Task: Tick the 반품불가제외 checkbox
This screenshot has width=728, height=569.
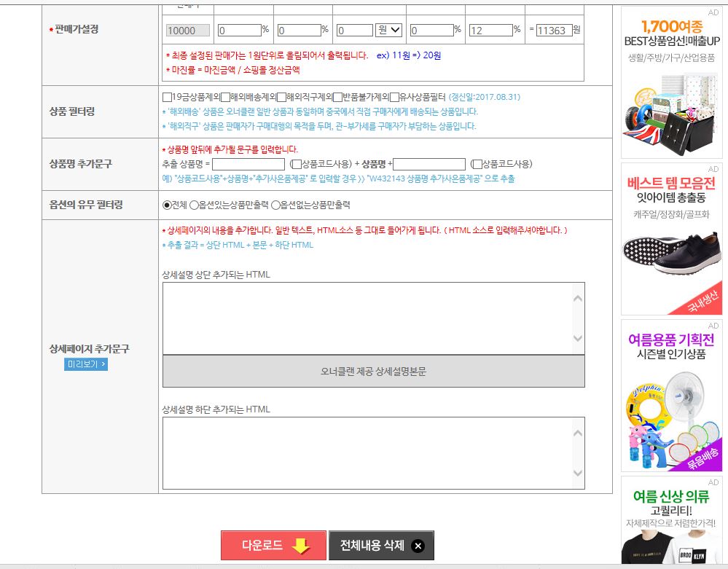Action: point(338,97)
